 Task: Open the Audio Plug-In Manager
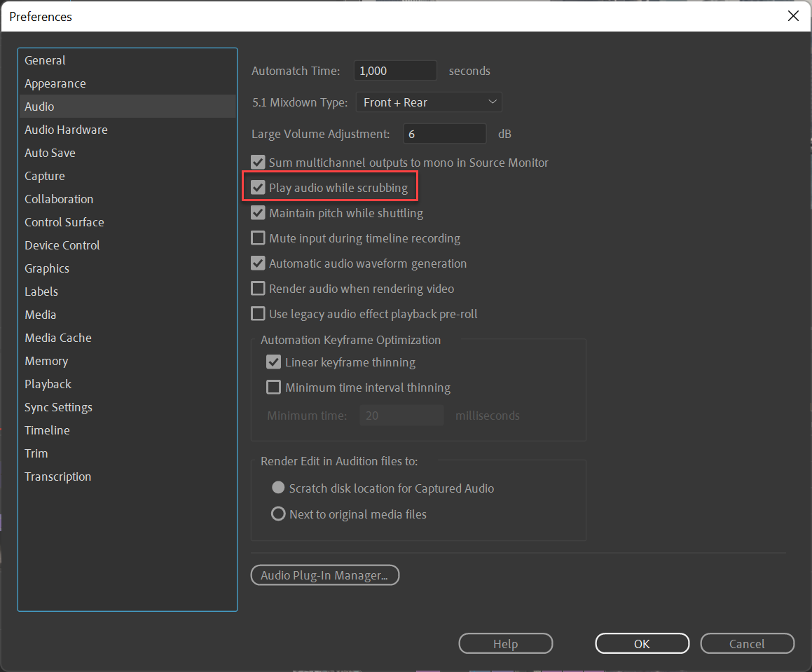[324, 575]
